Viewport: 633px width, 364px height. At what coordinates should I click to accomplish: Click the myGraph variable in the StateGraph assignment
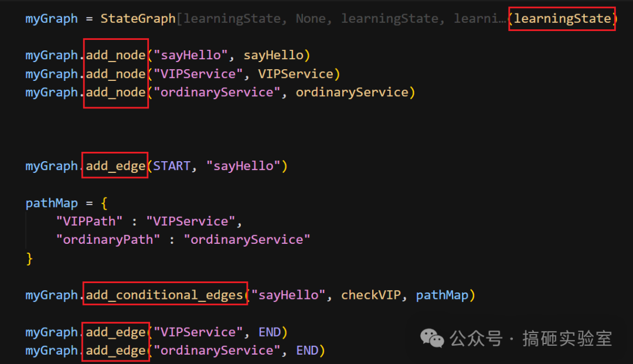(51, 19)
